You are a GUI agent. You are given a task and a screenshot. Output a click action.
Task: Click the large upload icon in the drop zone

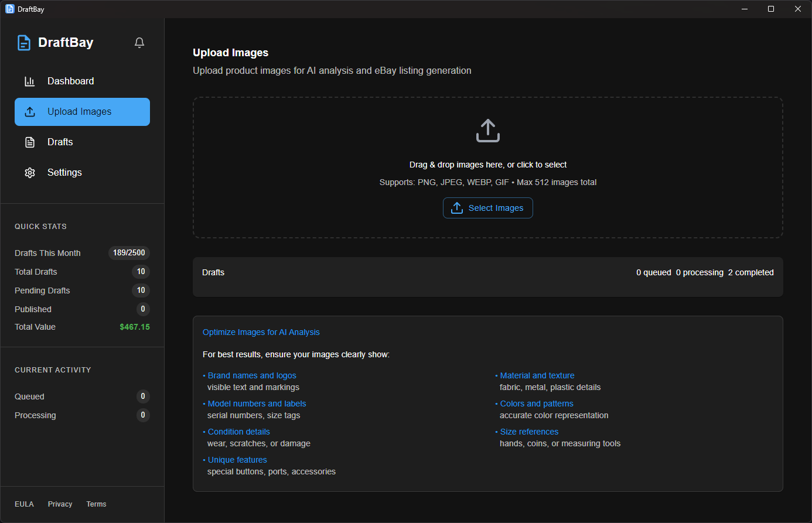point(488,130)
